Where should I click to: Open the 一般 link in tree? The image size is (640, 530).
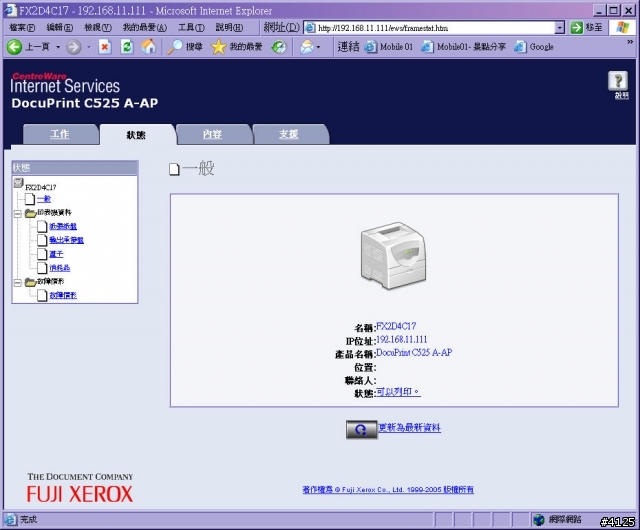(x=44, y=199)
